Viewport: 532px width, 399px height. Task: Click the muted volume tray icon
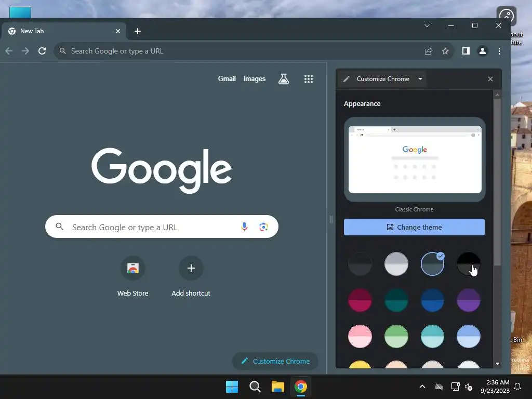click(469, 387)
